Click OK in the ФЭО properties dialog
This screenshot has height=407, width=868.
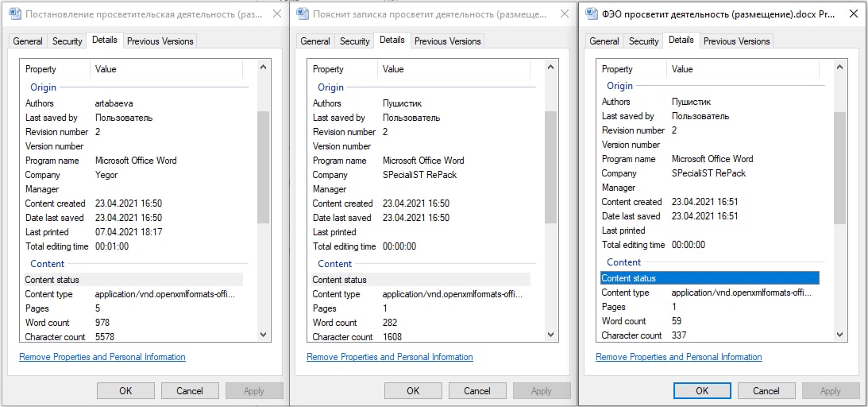pyautogui.click(x=702, y=390)
